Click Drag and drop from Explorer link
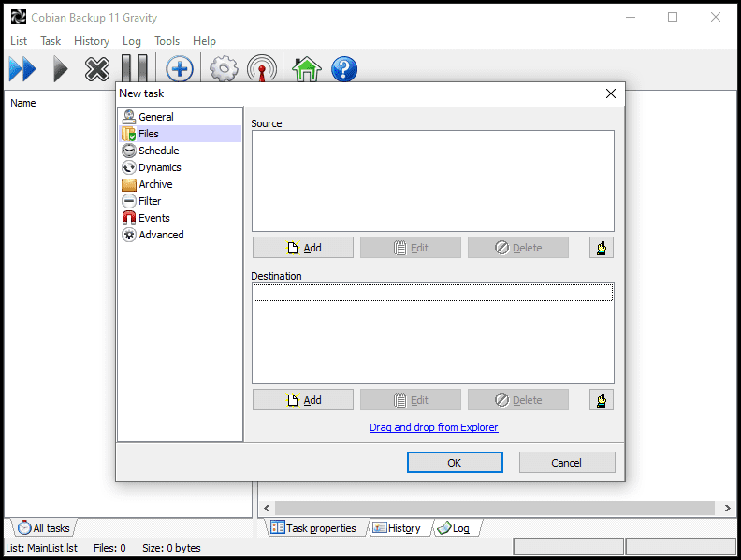741x560 pixels. pyautogui.click(x=434, y=427)
